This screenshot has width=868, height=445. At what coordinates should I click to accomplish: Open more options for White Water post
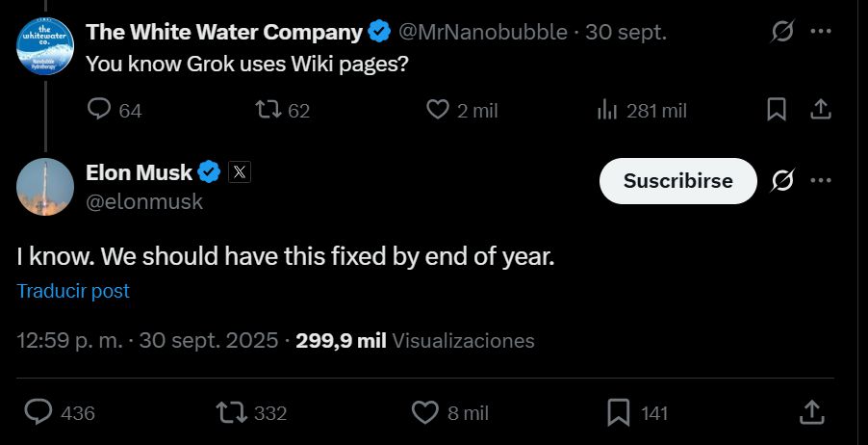[820, 32]
